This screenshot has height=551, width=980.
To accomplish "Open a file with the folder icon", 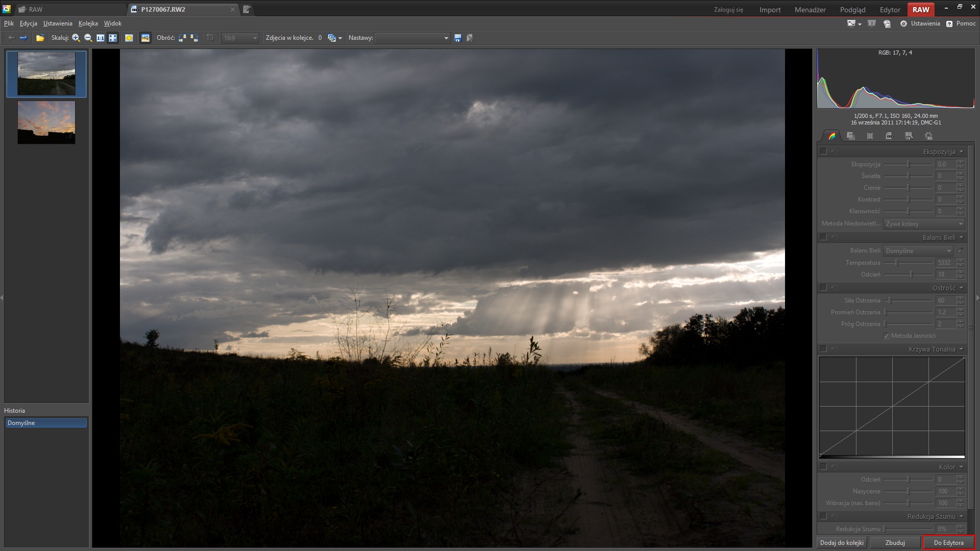I will tap(40, 38).
